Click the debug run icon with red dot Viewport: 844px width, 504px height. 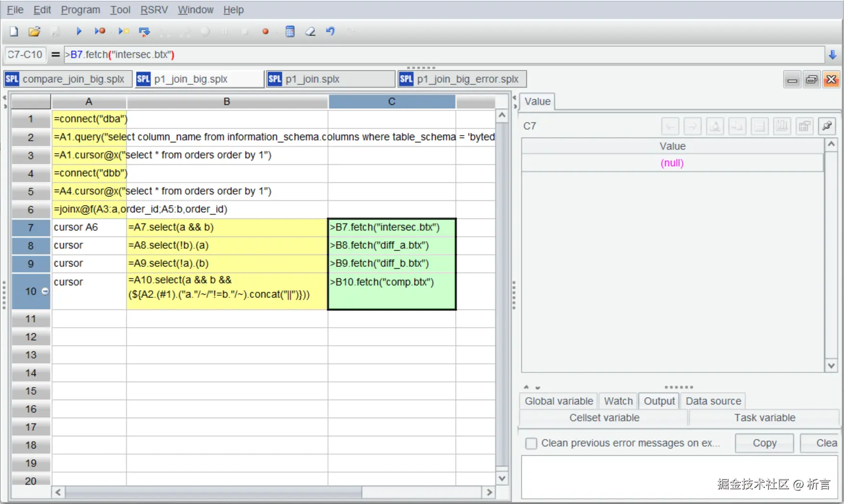click(100, 31)
